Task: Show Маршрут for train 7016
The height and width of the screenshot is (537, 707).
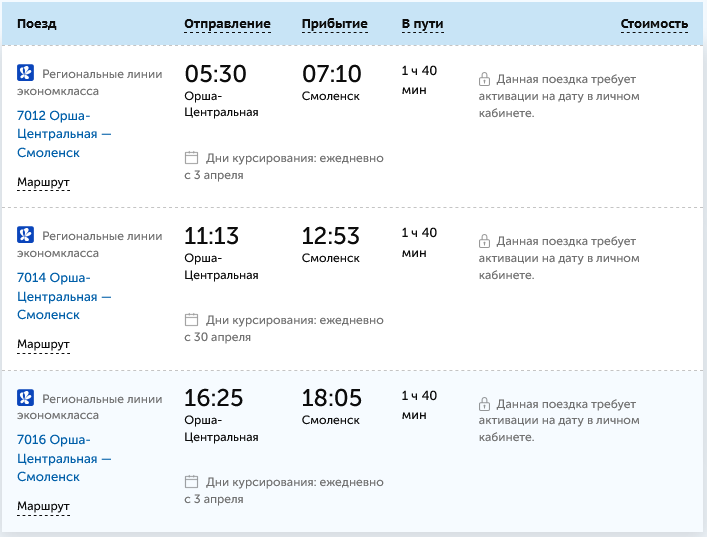Action: point(43,506)
